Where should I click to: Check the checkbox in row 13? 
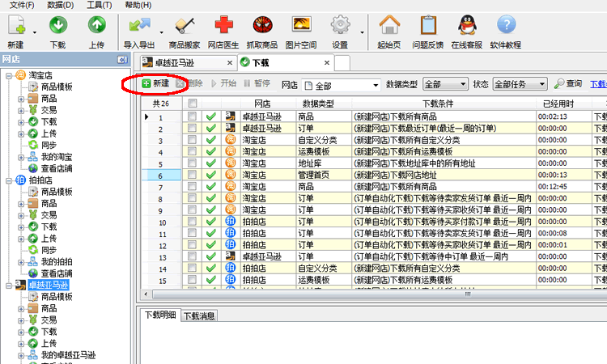coord(192,256)
